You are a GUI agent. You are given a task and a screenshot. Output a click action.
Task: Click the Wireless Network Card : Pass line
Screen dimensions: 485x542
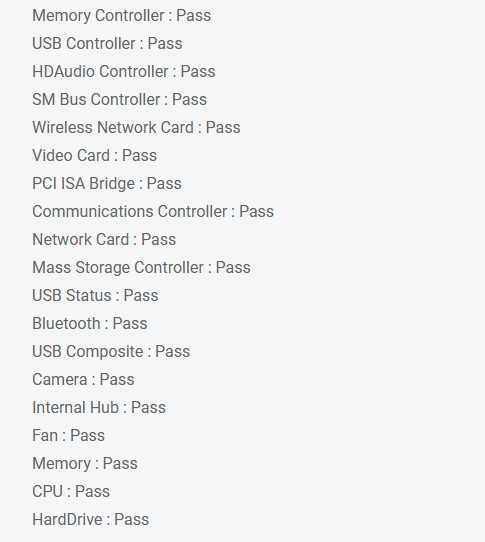coord(136,128)
